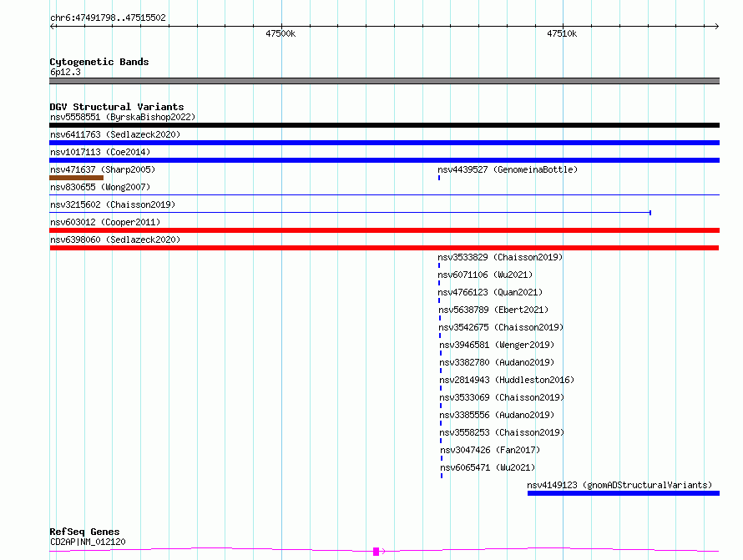743x560 pixels.
Task: Click the brown nsv471637 variant bar
Action: [76, 178]
